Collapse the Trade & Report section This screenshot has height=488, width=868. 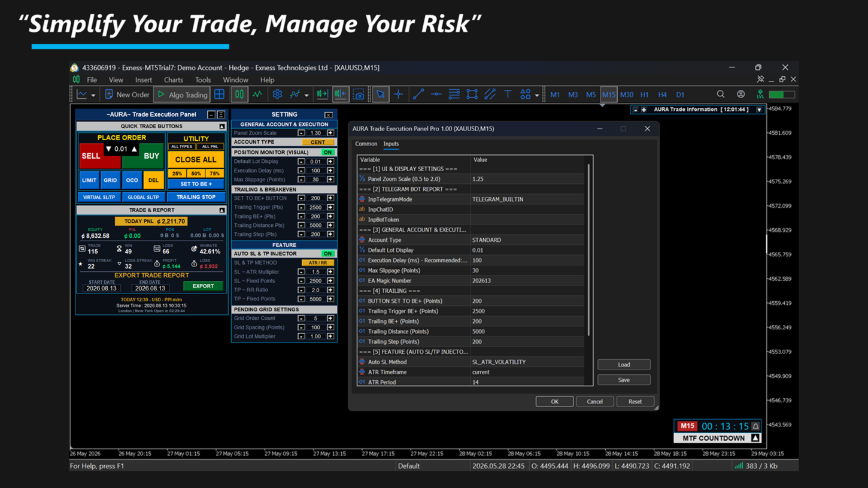(221, 210)
